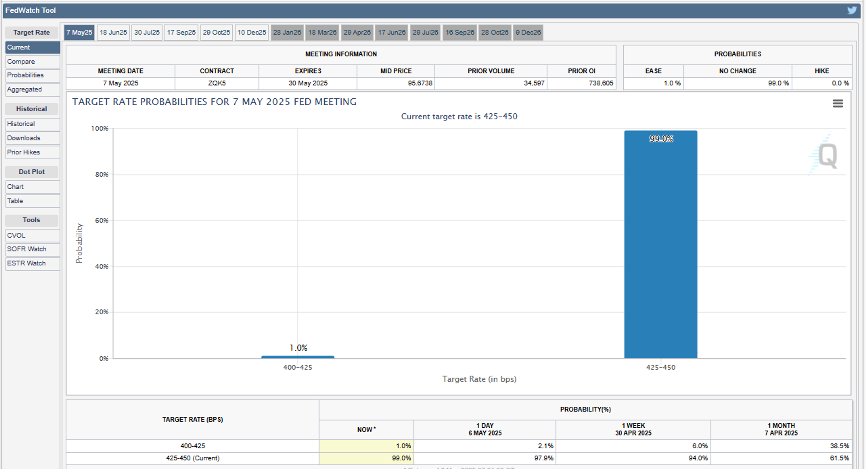Select the 10 Dec25 meeting tab
868x469 pixels.
point(252,32)
